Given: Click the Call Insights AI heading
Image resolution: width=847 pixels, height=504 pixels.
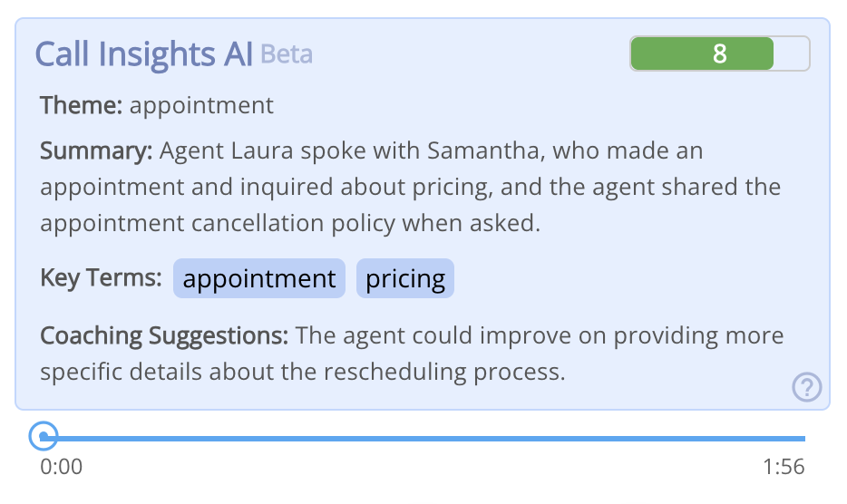Looking at the screenshot, I should (x=143, y=54).
